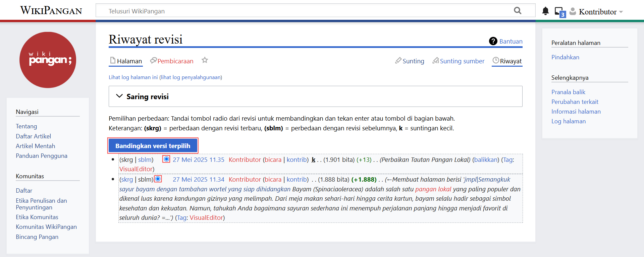Screen dimensions: 644x257
Task: Click the balikkan rollback link
Action: [486, 160]
